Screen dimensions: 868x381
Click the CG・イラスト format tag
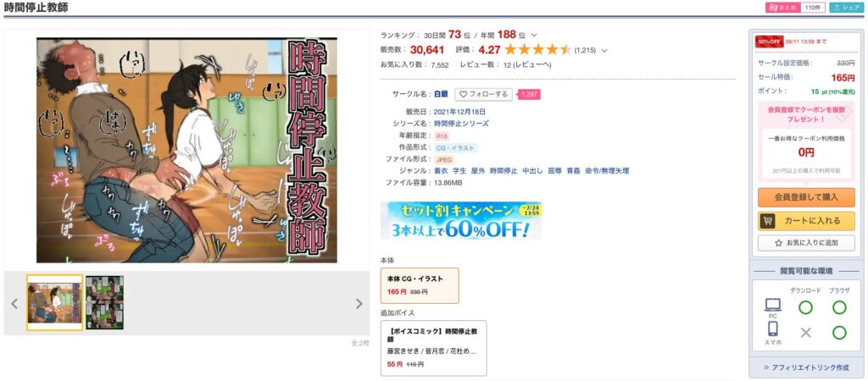click(455, 148)
